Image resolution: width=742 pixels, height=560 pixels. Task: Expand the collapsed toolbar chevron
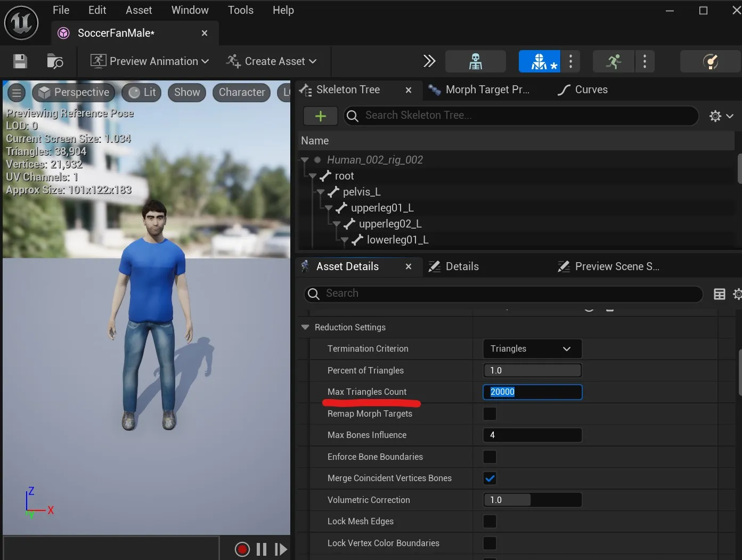pyautogui.click(x=429, y=61)
